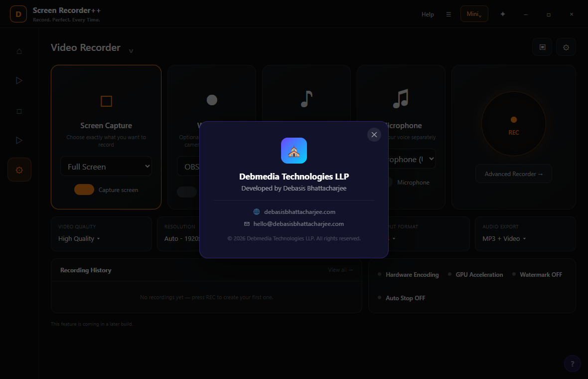Image resolution: width=588 pixels, height=379 pixels.
Task: Open the Full Screen capture dropdown
Action: pyautogui.click(x=106, y=166)
